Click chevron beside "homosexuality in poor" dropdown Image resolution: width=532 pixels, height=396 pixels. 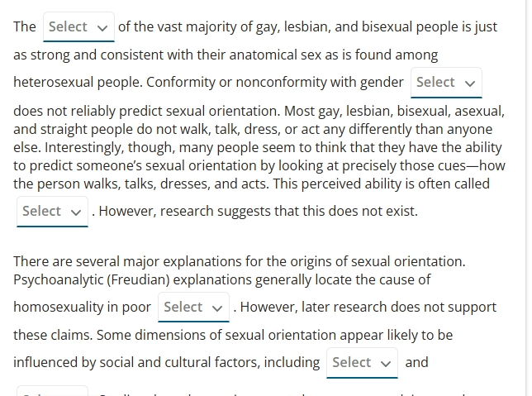tap(217, 308)
